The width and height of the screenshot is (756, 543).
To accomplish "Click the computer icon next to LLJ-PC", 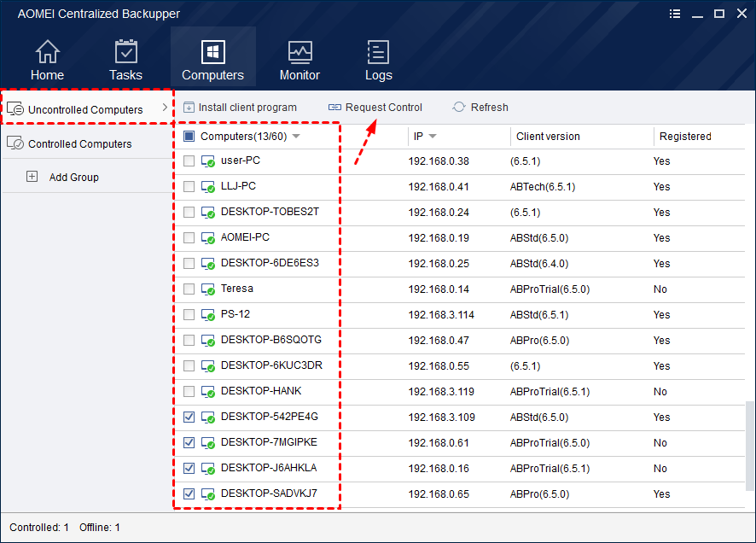I will click(x=208, y=187).
